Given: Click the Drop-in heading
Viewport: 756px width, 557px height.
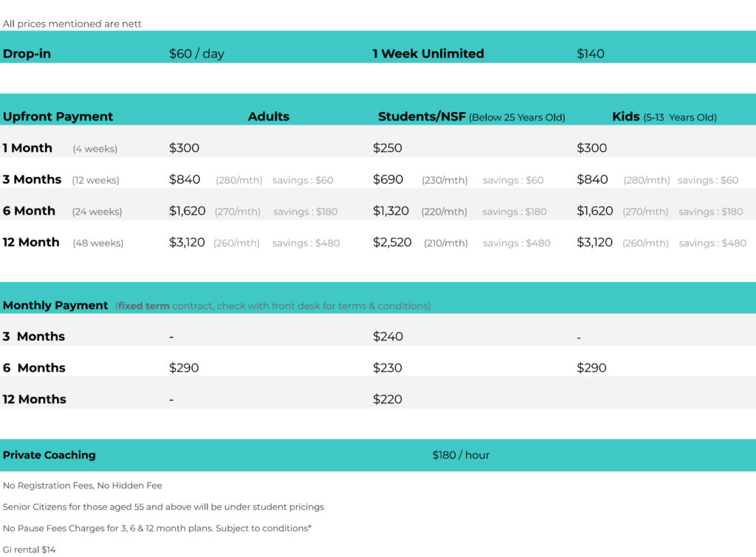Looking at the screenshot, I should [27, 54].
